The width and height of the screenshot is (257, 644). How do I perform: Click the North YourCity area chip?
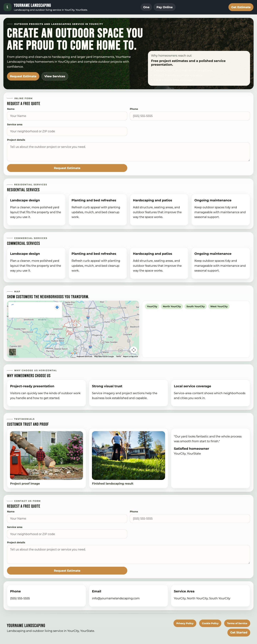(x=172, y=307)
